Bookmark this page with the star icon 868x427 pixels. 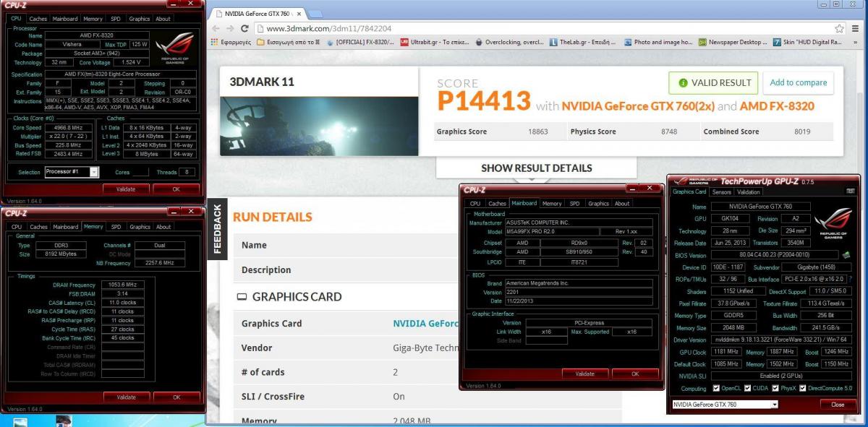pos(839,28)
